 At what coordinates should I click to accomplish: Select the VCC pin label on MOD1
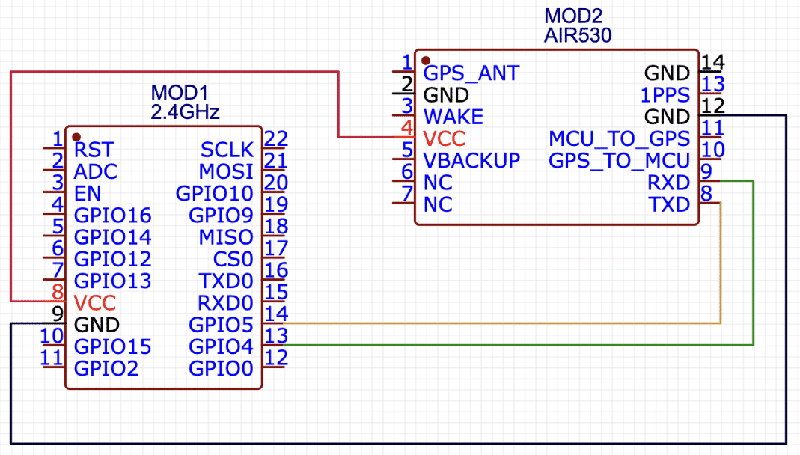pos(94,303)
